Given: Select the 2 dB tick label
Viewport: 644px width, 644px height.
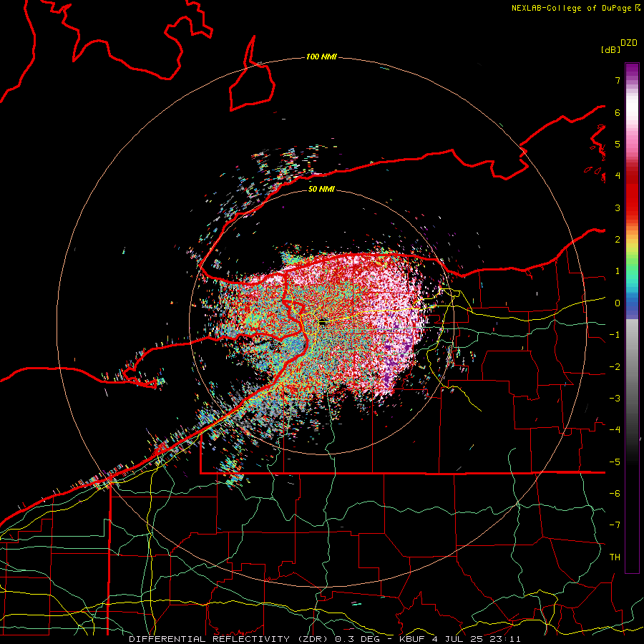Looking at the screenshot, I should 618,240.
